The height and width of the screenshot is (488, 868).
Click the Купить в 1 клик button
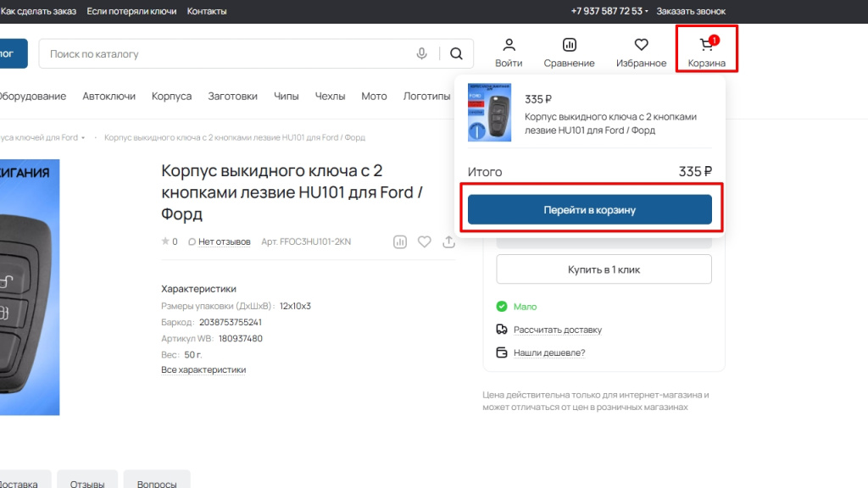point(604,269)
